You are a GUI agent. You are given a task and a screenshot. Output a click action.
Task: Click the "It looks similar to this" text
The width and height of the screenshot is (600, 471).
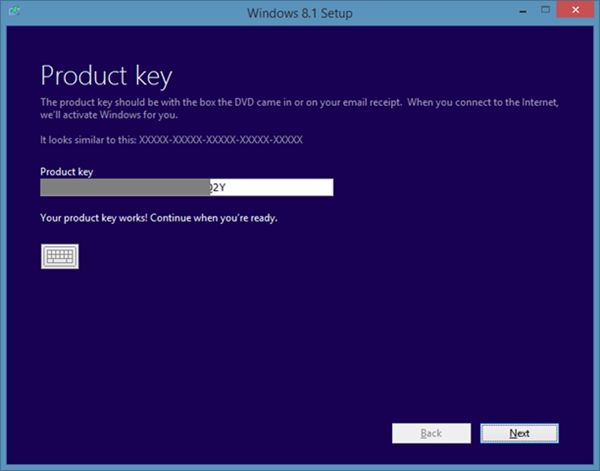(93, 140)
